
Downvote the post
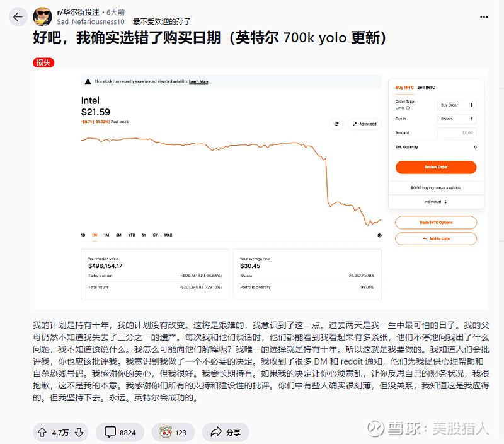point(79,433)
